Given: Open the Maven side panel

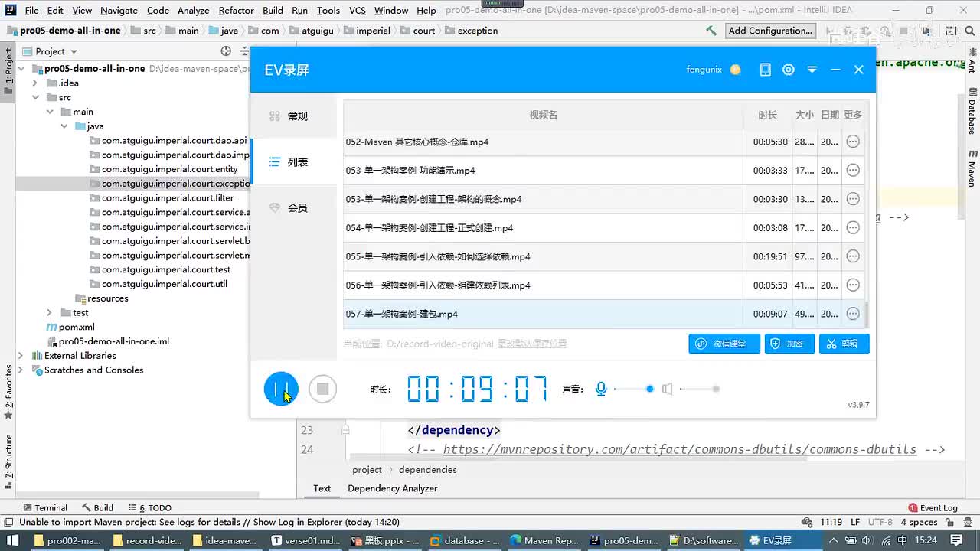Looking at the screenshot, I should (972, 170).
